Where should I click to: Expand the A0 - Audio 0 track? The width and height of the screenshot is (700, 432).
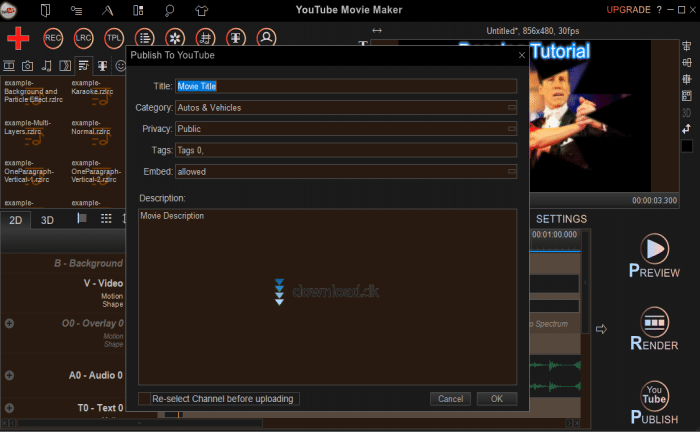(9, 375)
